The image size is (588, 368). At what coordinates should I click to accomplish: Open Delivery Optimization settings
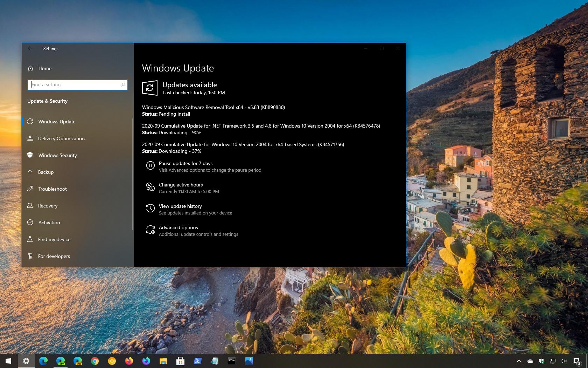(x=61, y=138)
